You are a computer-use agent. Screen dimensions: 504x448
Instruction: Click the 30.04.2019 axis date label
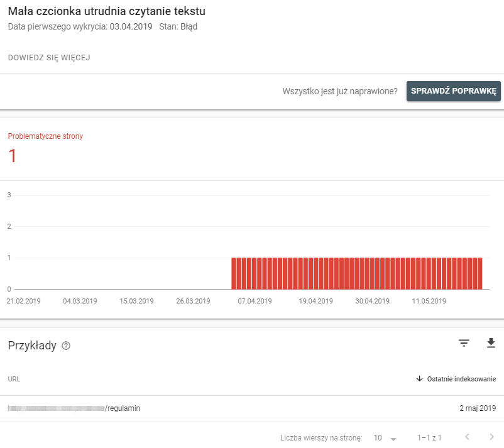(372, 301)
